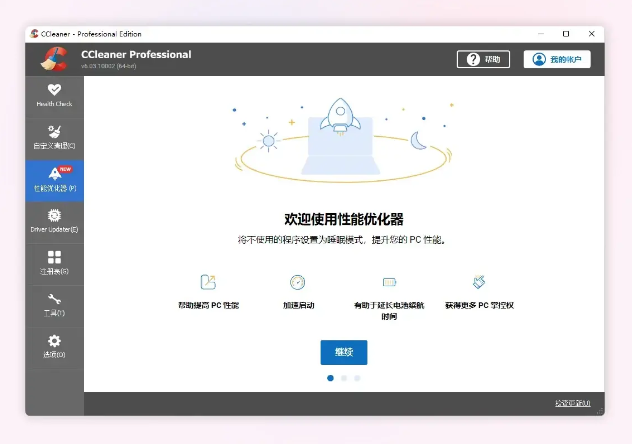Image resolution: width=632 pixels, height=444 pixels.
Task: Click the resize grip in bottom corner
Action: (600, 411)
